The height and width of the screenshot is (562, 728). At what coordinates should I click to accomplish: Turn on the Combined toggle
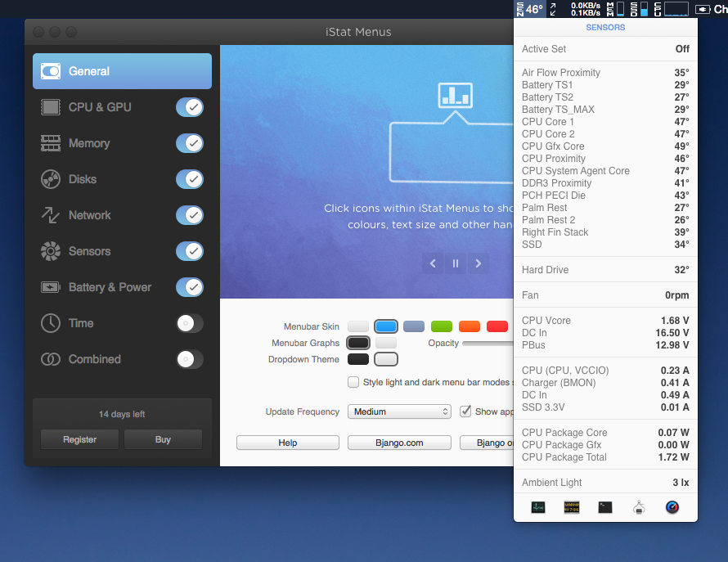[x=190, y=359]
